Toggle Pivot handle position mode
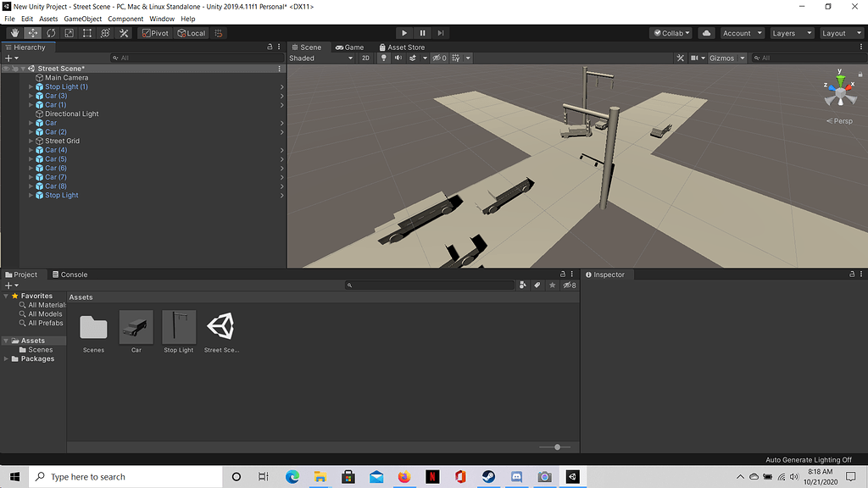Viewport: 868px width, 488px height. point(154,33)
